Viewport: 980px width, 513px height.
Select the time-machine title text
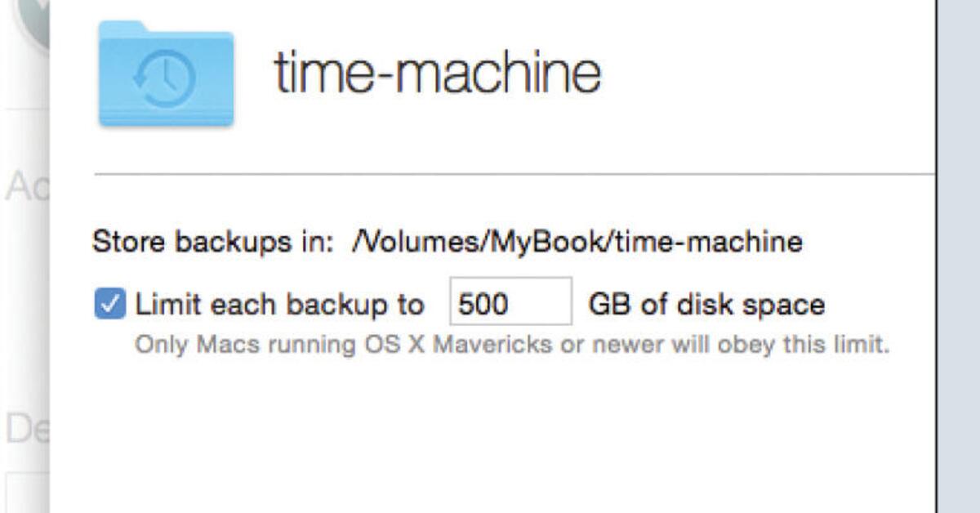(438, 70)
